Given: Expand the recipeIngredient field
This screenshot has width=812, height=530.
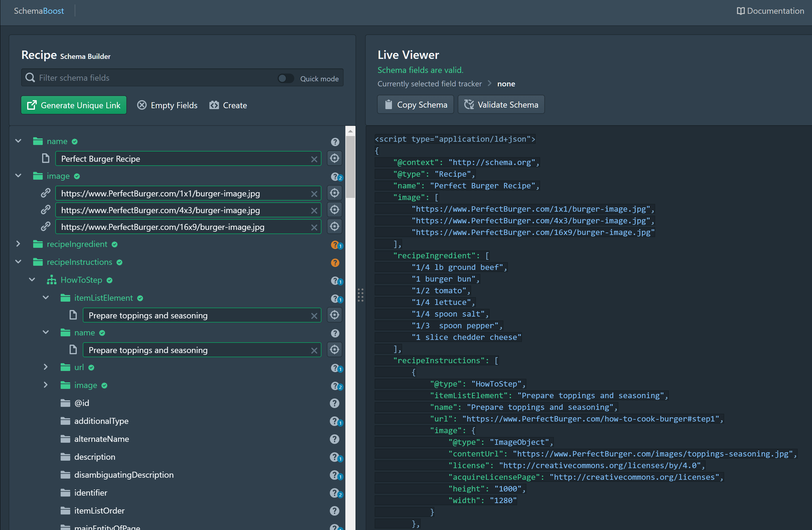Looking at the screenshot, I should [x=19, y=244].
